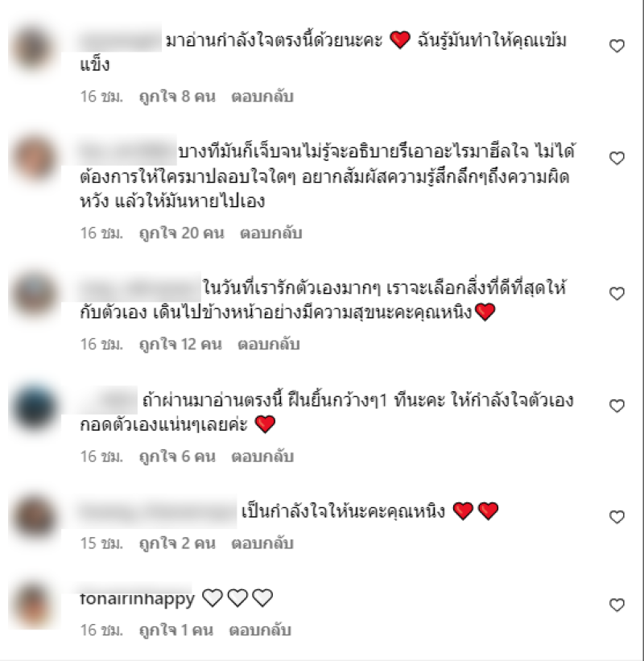The image size is (644, 661).
Task: Open the ถูกใจ 20 คน likes list
Action: (x=182, y=233)
